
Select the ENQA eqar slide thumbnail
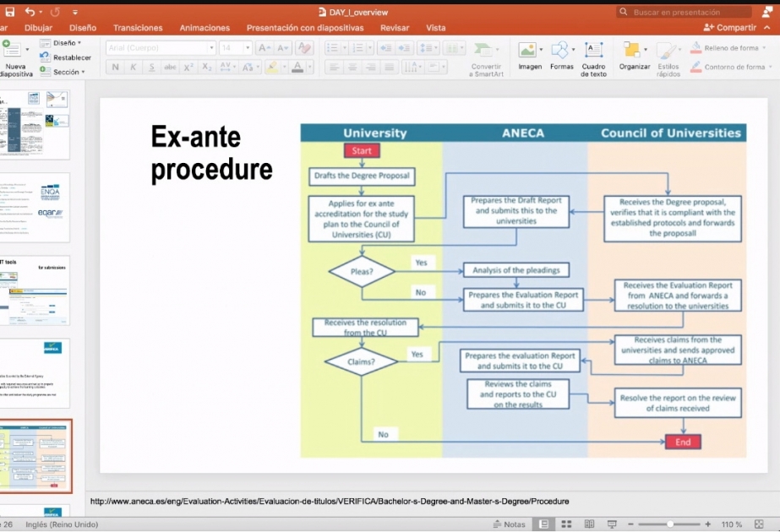(35, 208)
